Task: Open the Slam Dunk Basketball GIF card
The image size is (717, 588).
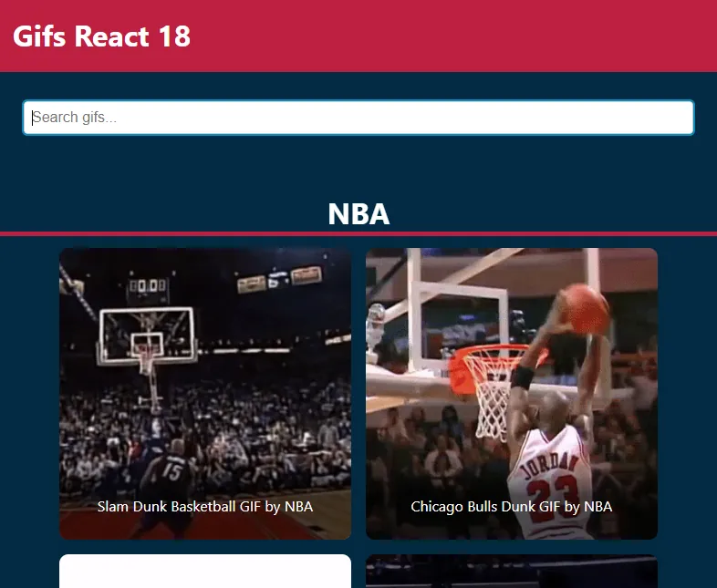Action: (205, 394)
